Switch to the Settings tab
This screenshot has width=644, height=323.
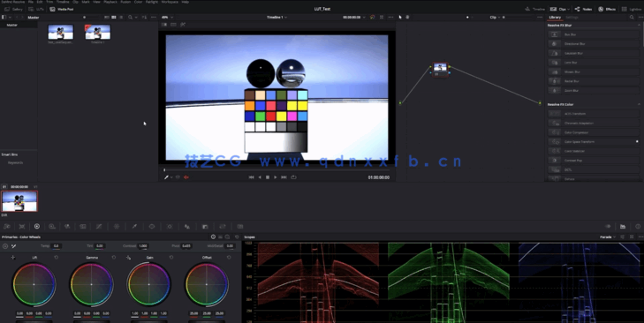(x=572, y=18)
